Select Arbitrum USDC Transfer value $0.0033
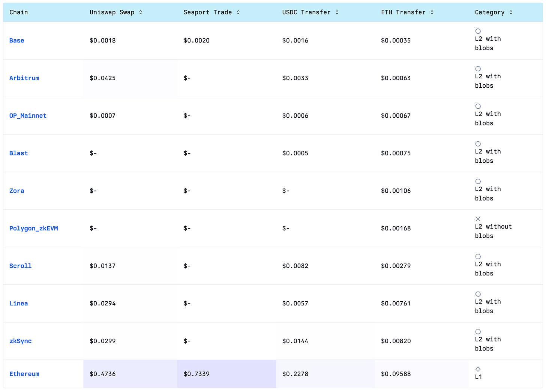 pos(295,78)
